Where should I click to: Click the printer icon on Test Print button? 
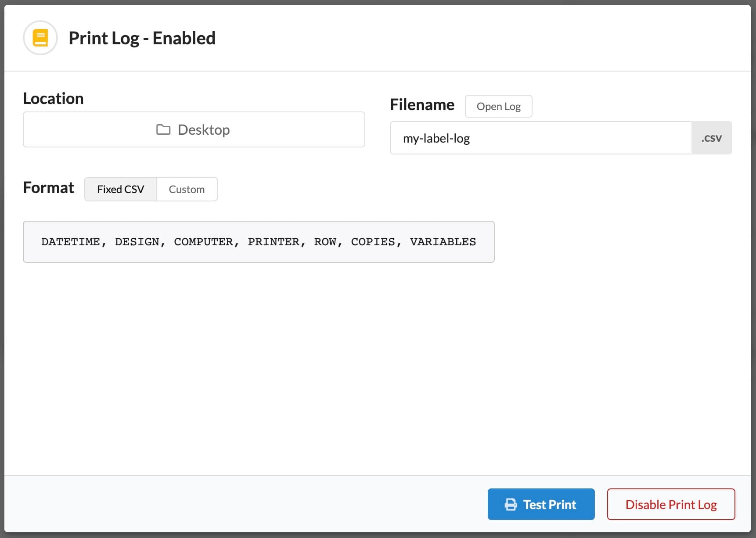pyautogui.click(x=511, y=504)
